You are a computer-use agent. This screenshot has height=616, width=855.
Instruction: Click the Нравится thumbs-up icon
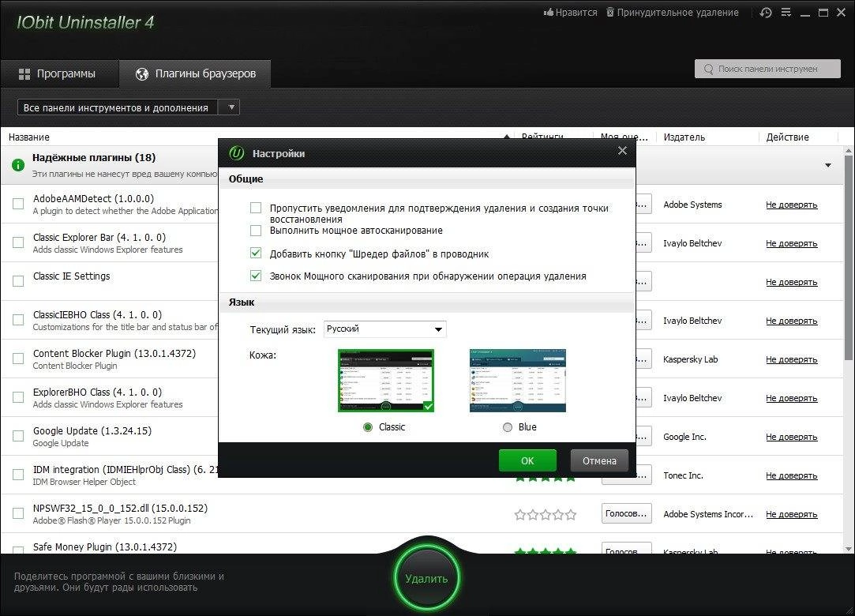point(548,12)
